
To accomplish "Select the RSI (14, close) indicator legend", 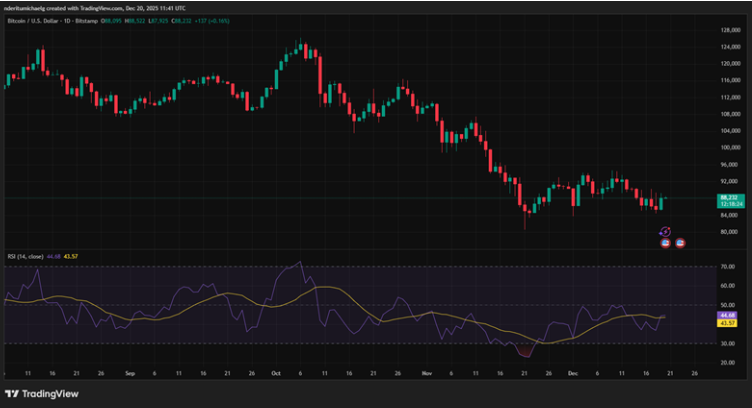I will point(24,257).
